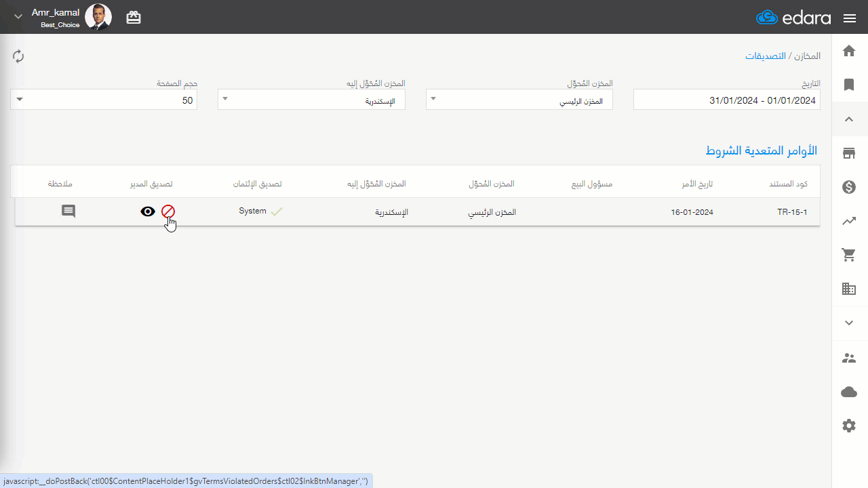
Task: Open المخزن المُحوّل dropdown
Action: tap(519, 100)
